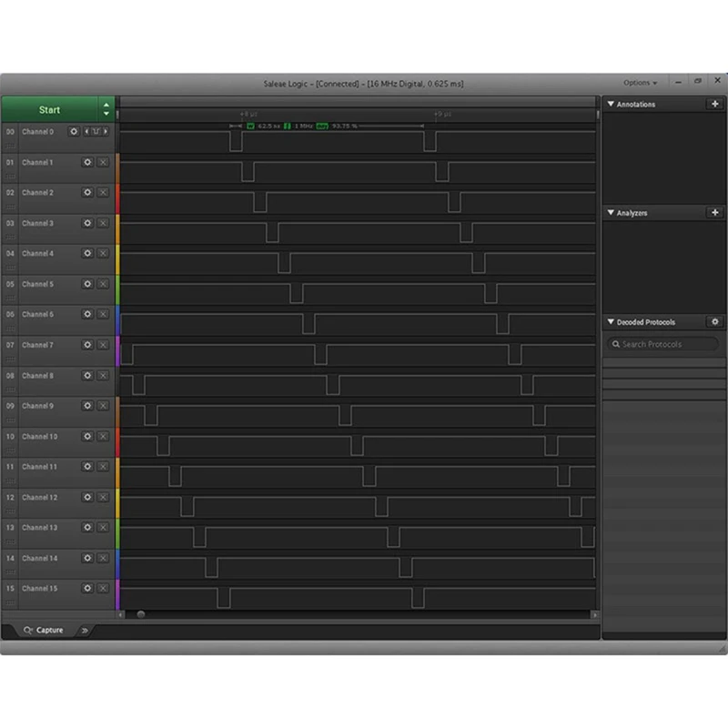The height and width of the screenshot is (728, 728).
Task: Remove Channel 15 with its X button
Action: click(103, 588)
